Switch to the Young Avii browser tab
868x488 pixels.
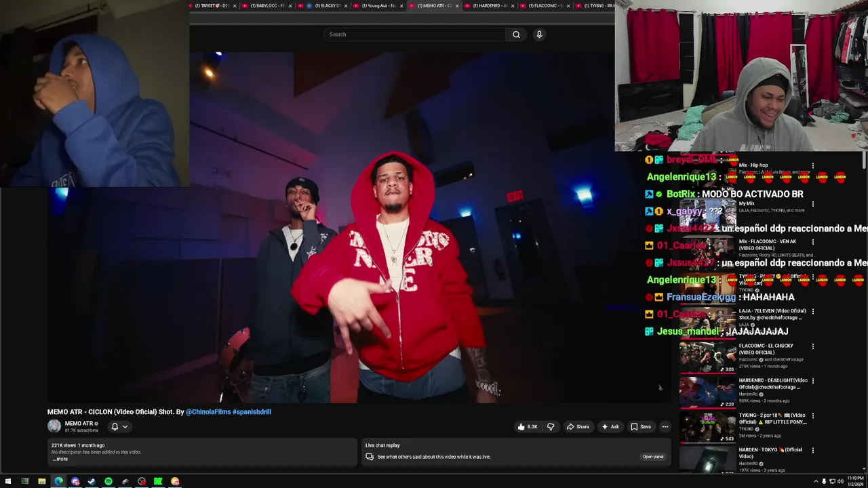(x=378, y=5)
